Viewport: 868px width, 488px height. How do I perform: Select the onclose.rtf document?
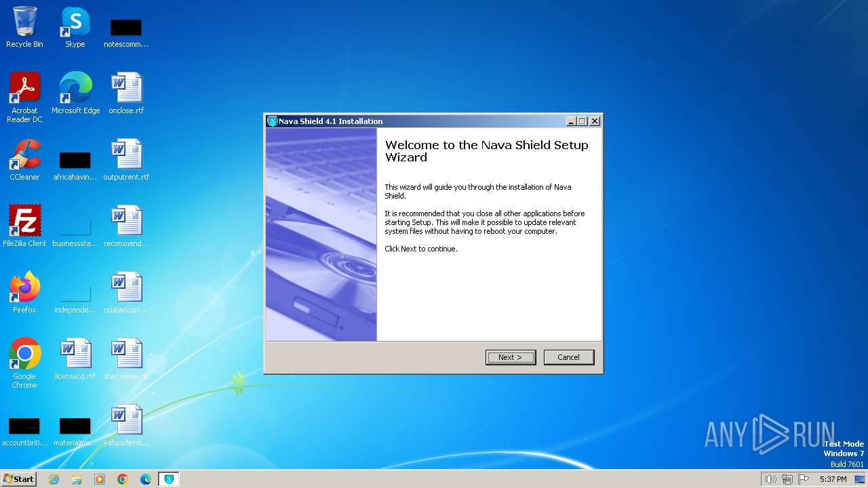coord(126,93)
